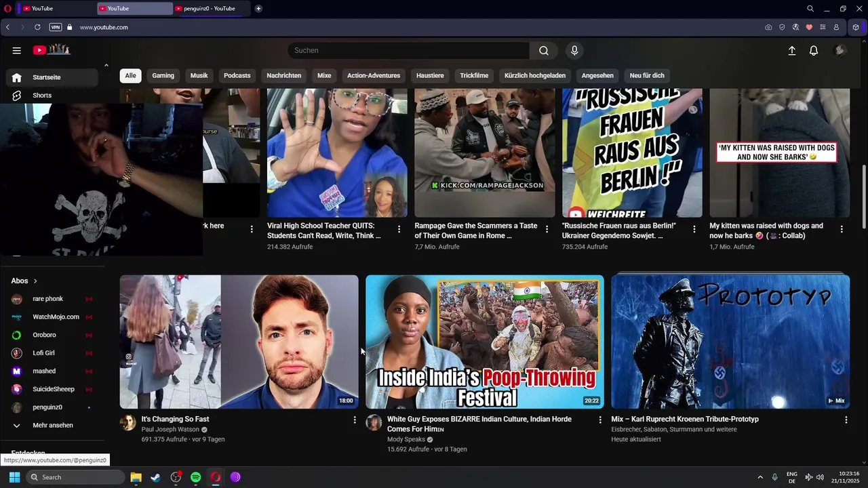This screenshot has height=488, width=868.
Task: Toggle the VPN badge in address bar
Action: pos(56,27)
